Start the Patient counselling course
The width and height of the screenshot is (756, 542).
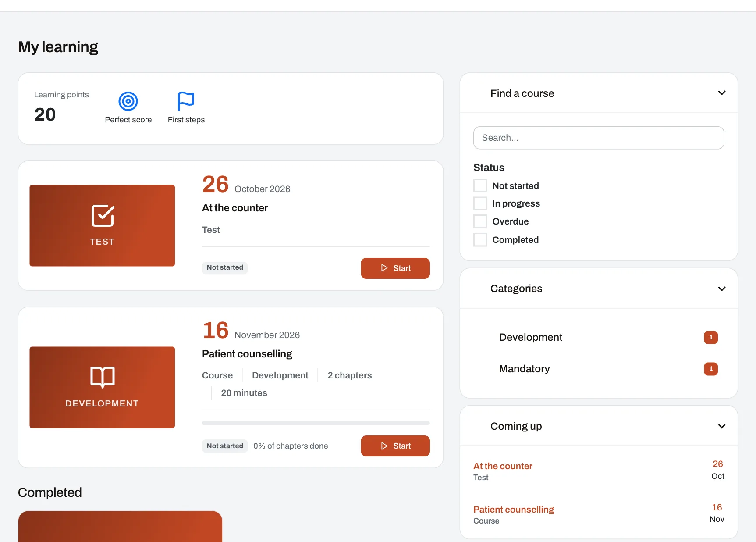tap(395, 446)
